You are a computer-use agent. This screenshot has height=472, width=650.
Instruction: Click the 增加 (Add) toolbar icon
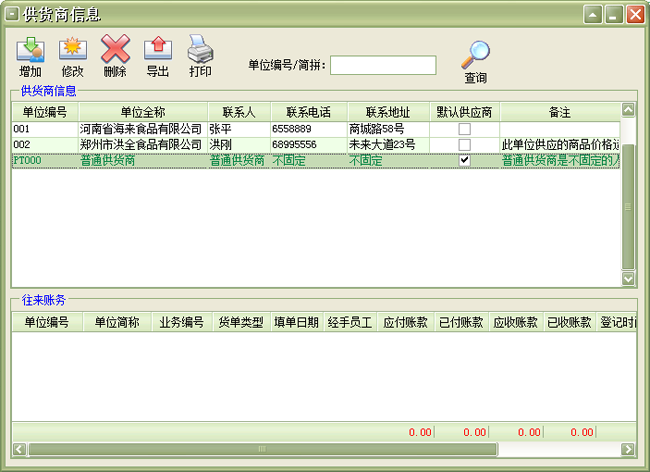(x=30, y=48)
